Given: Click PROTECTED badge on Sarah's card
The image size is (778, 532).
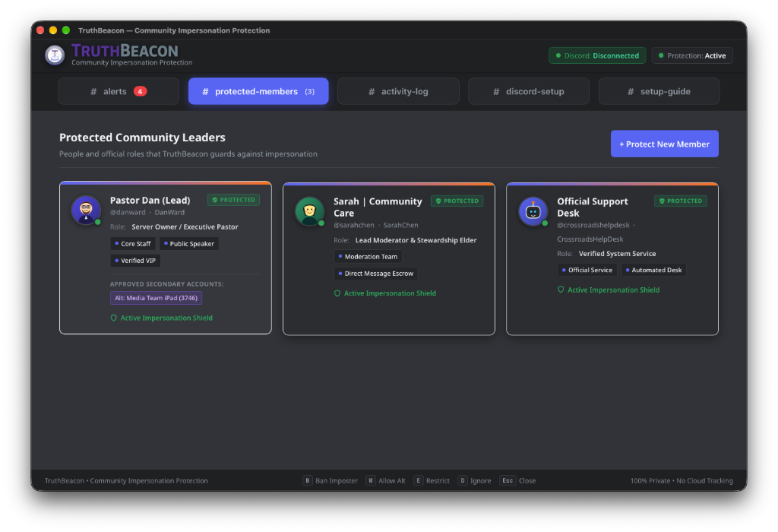Looking at the screenshot, I should pyautogui.click(x=457, y=201).
